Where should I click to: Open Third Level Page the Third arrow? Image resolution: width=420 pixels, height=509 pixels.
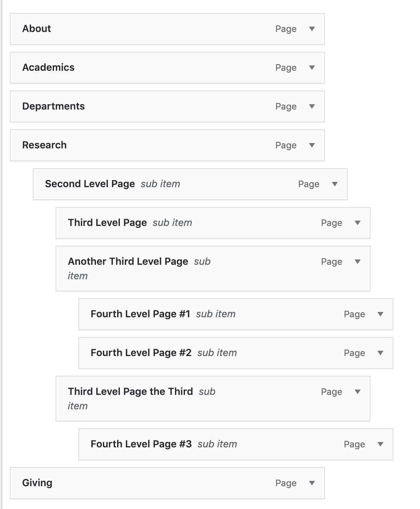[358, 392]
